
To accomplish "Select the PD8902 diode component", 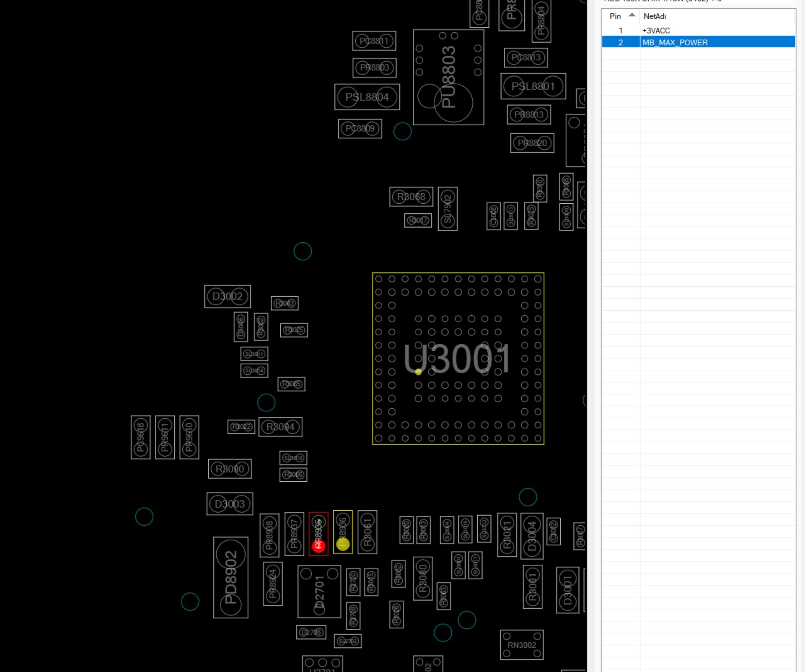I will [x=230, y=577].
